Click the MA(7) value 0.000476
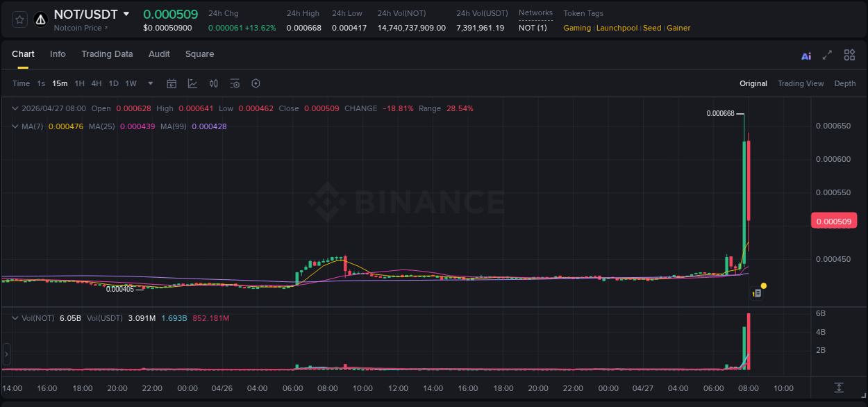 tap(66, 126)
